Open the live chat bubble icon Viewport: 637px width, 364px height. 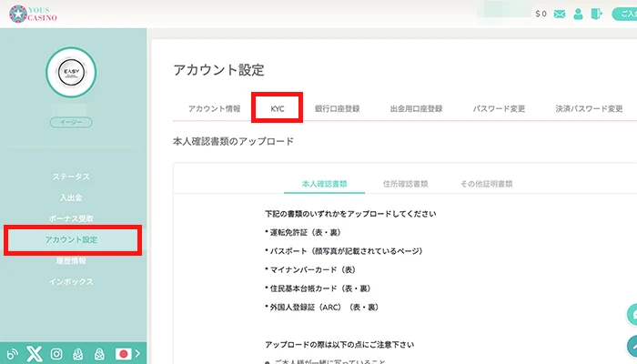point(632,315)
